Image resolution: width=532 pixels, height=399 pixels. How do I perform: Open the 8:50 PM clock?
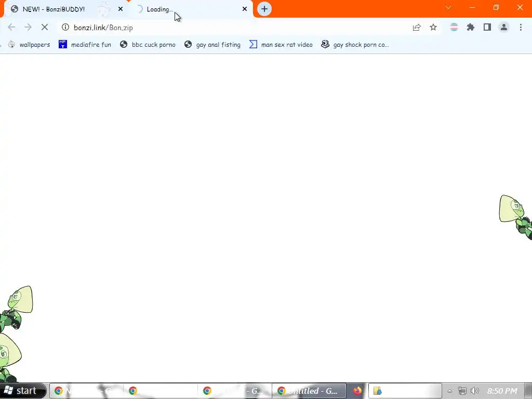tap(502, 391)
